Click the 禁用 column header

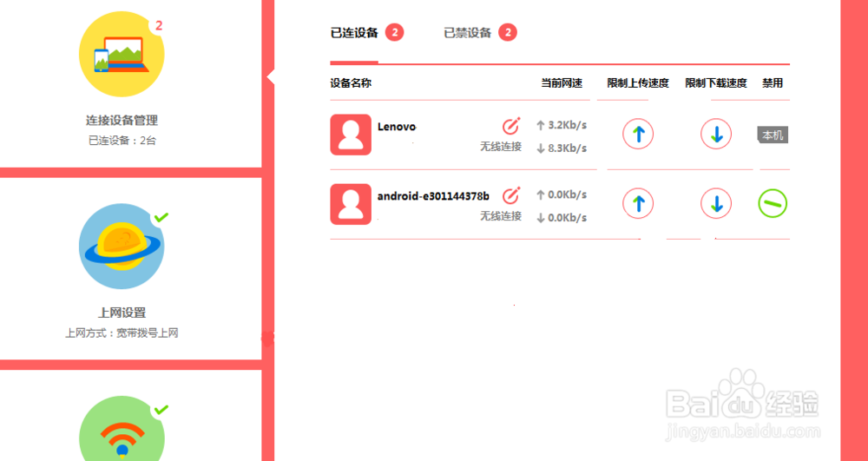[773, 83]
